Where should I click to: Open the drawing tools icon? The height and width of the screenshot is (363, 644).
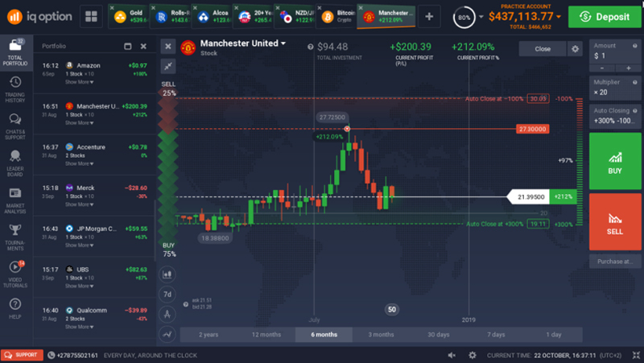[167, 314]
